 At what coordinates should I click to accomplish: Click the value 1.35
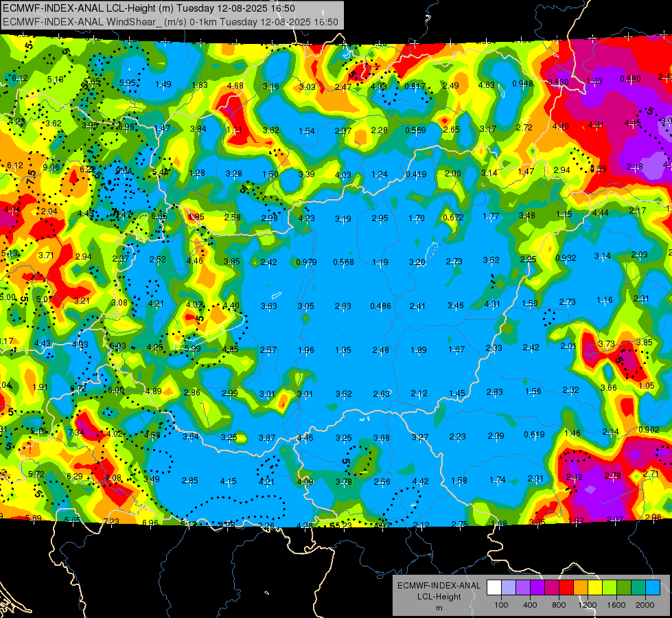[x=343, y=350]
